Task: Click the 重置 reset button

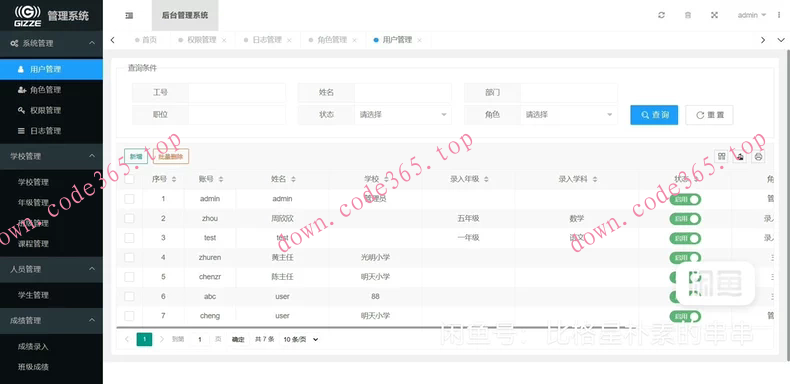Action: [709, 115]
